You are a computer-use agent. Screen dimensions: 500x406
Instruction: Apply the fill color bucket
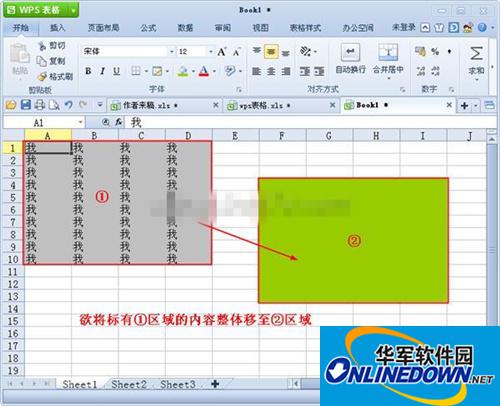tap(183, 71)
